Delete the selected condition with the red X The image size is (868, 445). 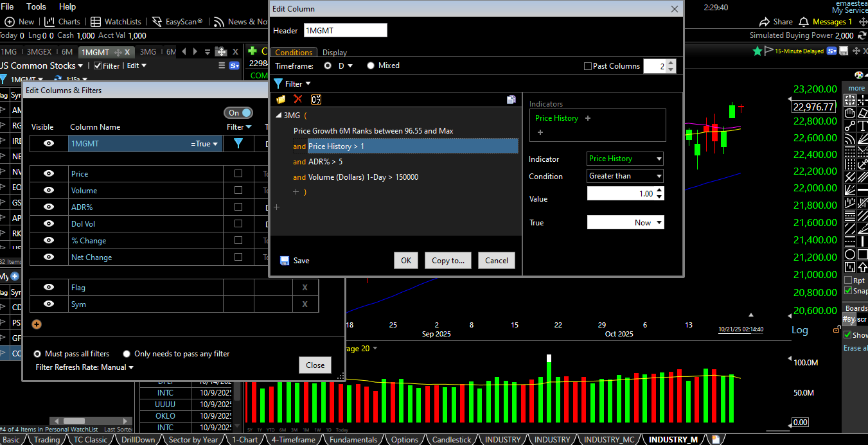297,99
